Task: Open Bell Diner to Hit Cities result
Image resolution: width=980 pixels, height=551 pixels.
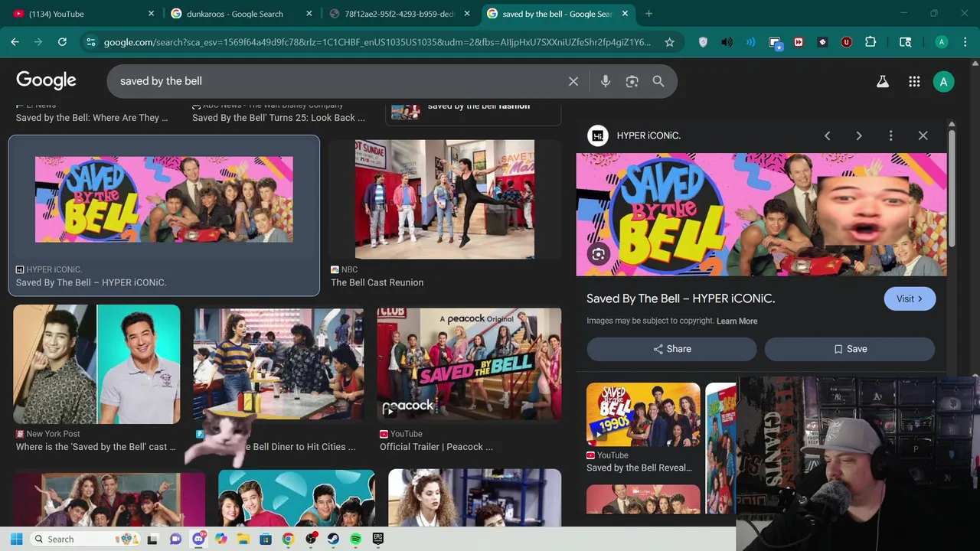Action: 279,364
